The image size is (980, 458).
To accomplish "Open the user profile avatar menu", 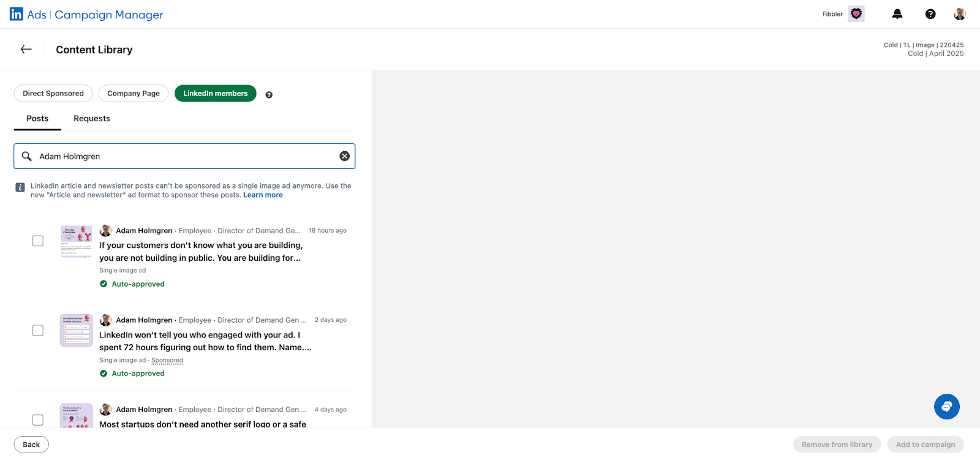I will pos(960,14).
